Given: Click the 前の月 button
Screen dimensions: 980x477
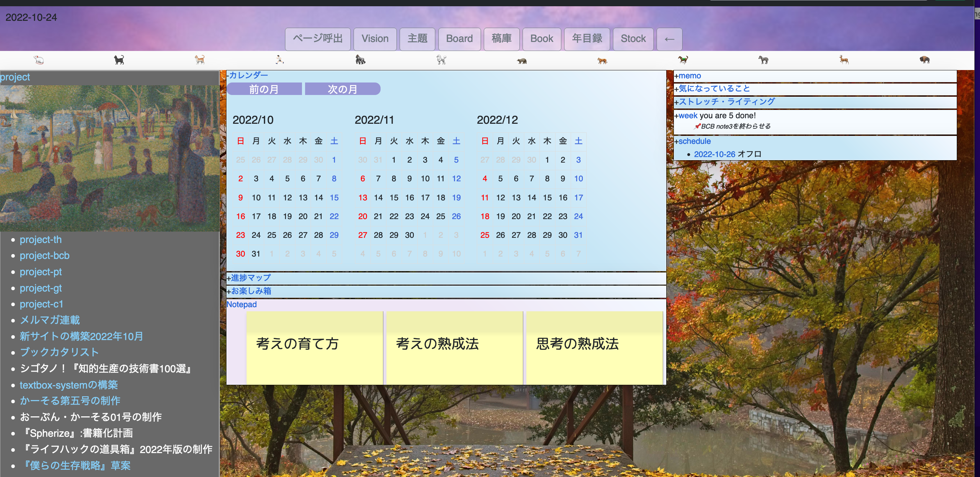Looking at the screenshot, I should coord(265,89).
